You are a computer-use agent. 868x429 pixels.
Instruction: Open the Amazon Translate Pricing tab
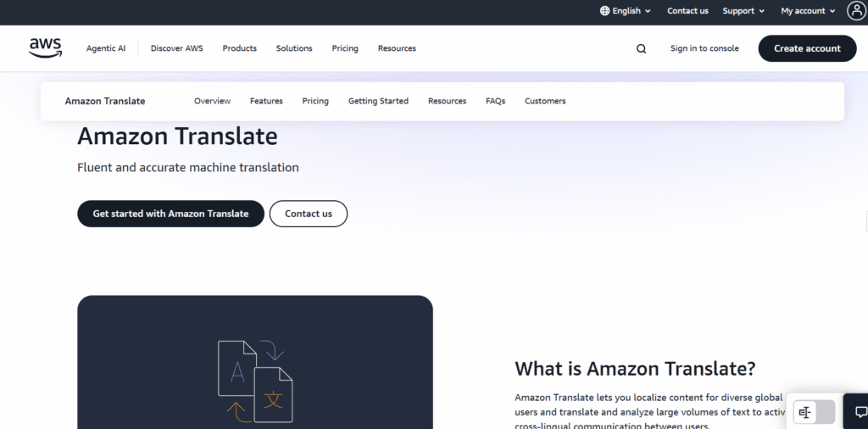click(x=315, y=101)
